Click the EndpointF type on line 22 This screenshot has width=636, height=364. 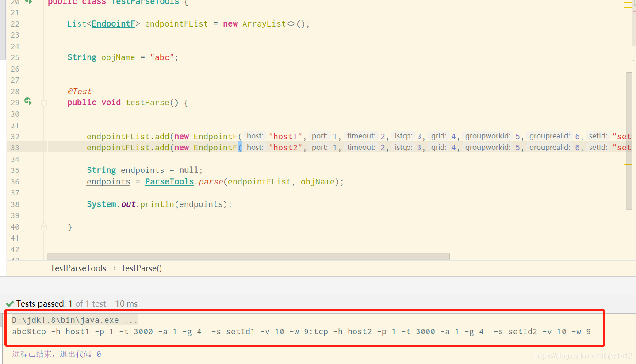tap(114, 23)
